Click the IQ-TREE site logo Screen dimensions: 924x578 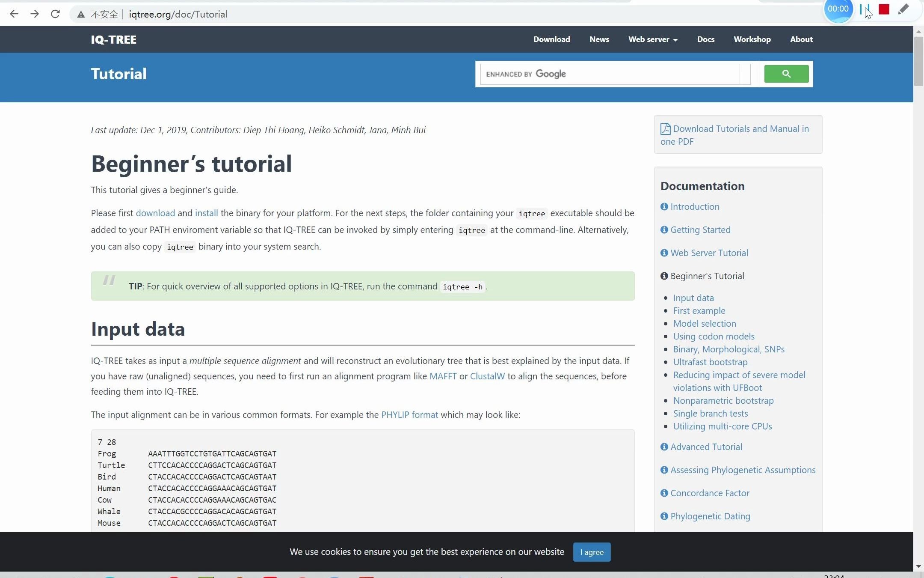pos(113,40)
